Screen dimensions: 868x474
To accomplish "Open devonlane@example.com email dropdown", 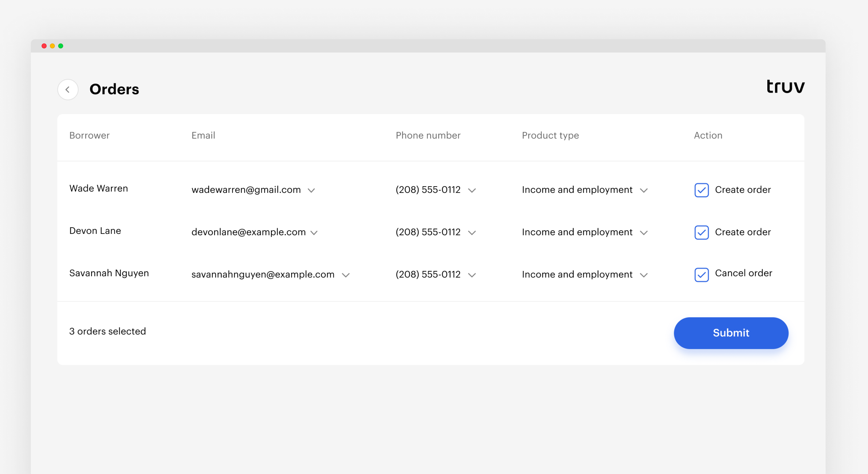I will pyautogui.click(x=314, y=233).
